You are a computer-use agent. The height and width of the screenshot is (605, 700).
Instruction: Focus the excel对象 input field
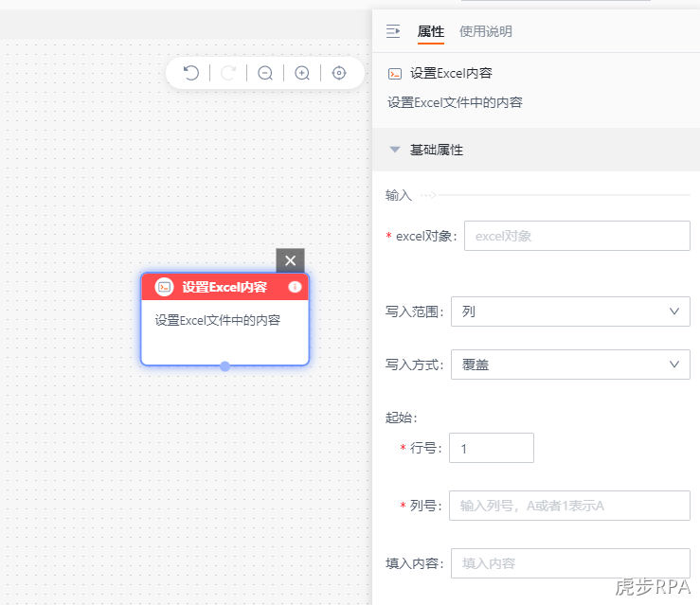[x=577, y=236]
